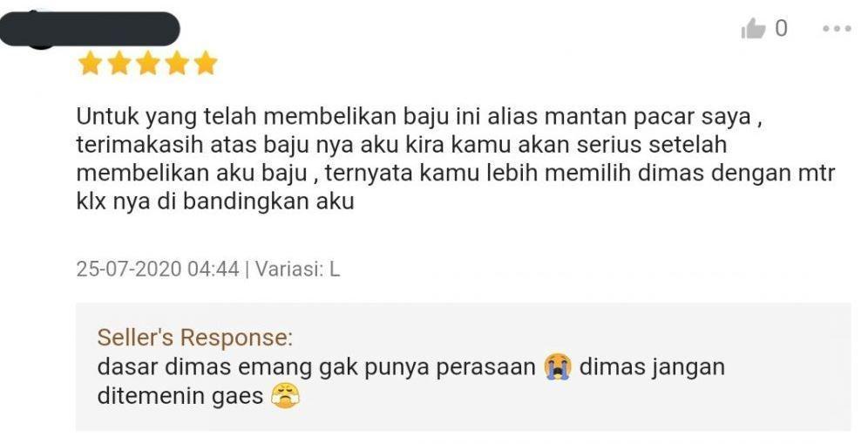Click the third rating star
The height and width of the screenshot is (444, 868).
[148, 63]
